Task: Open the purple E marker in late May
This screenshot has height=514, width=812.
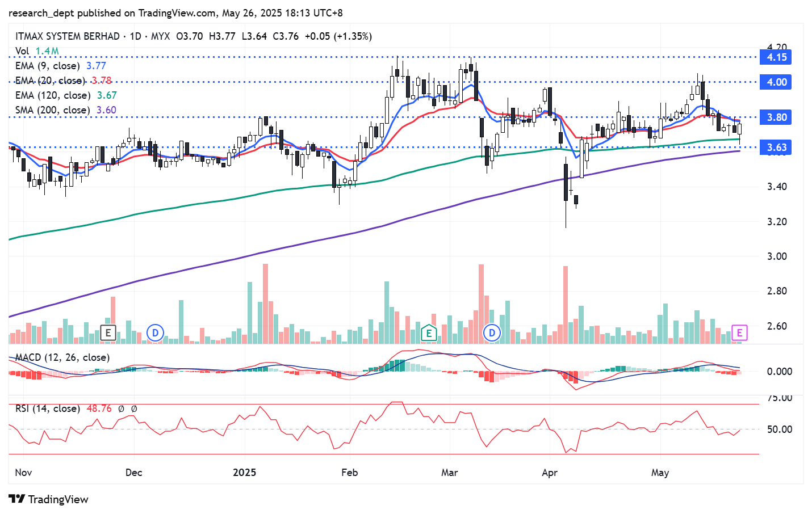Action: click(x=739, y=333)
